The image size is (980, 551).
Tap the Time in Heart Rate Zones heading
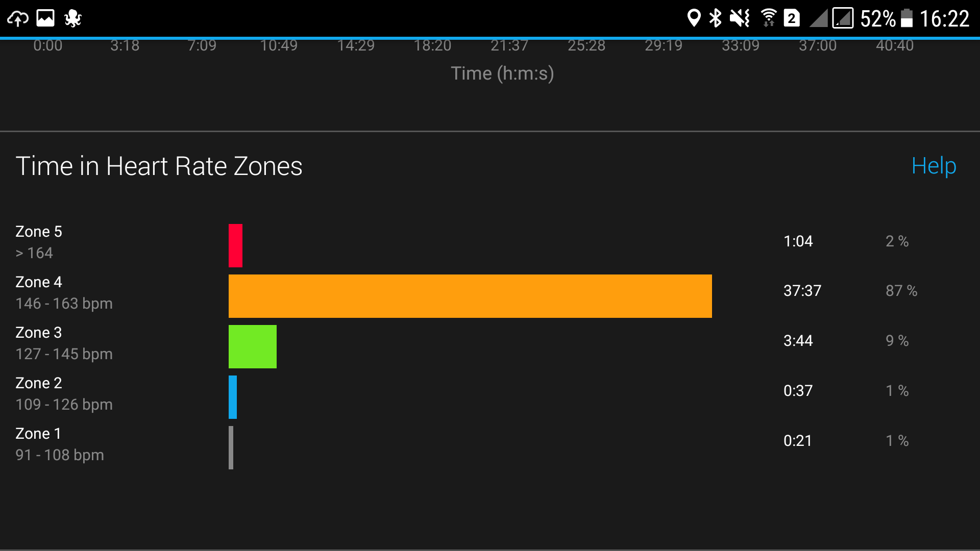click(159, 166)
